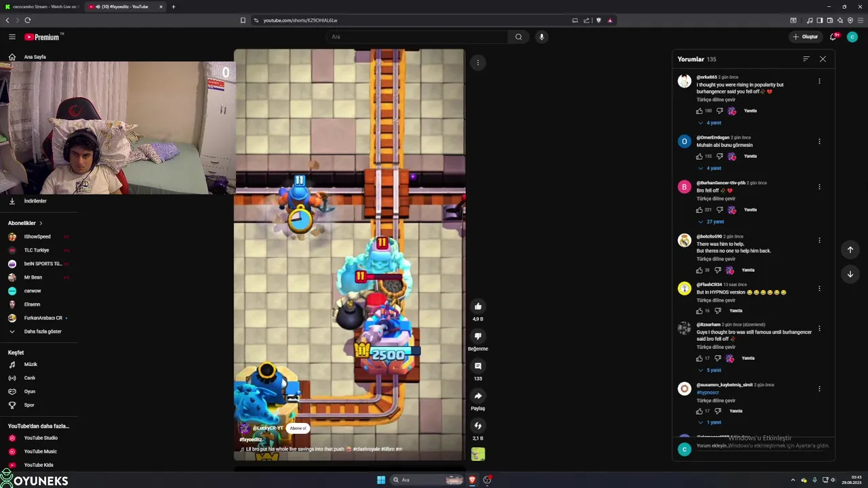Open Brave icon on Windows taskbar
868x488 pixels.
click(x=472, y=480)
